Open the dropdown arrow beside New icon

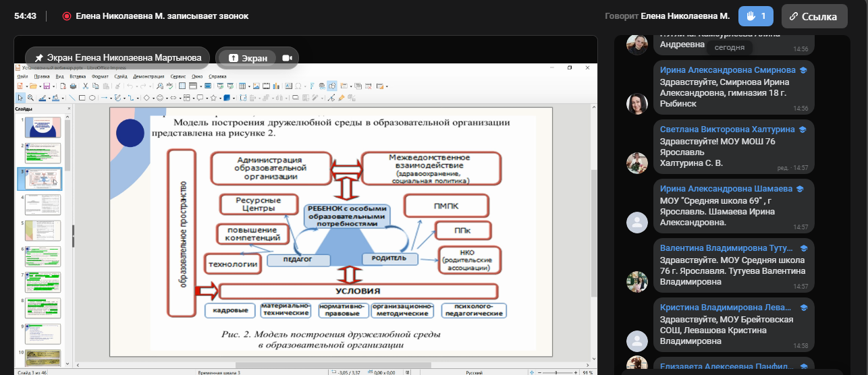click(x=27, y=86)
